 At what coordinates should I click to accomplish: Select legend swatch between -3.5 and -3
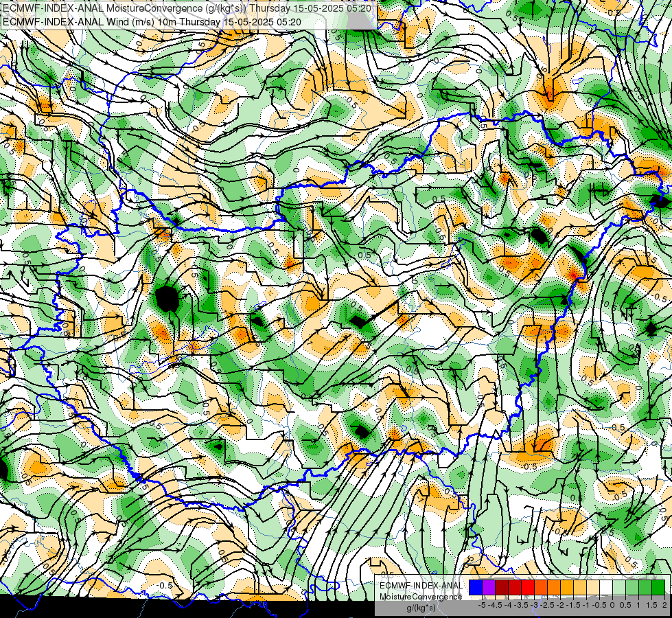(x=528, y=588)
